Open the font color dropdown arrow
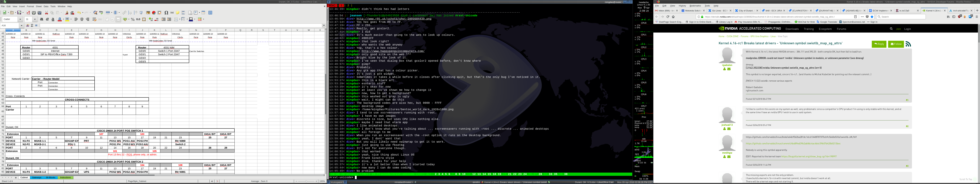 pyautogui.click(x=63, y=19)
